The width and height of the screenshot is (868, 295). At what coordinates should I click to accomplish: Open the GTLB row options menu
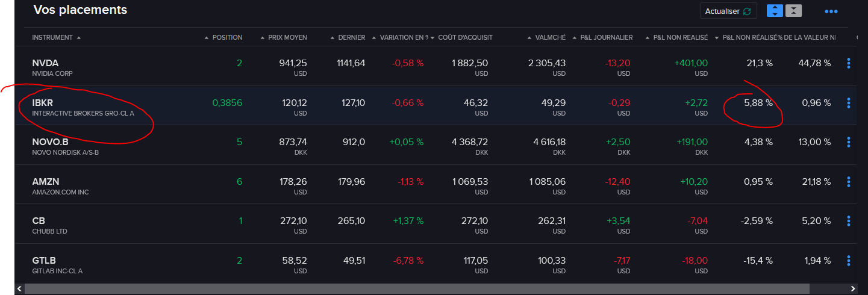point(849,261)
